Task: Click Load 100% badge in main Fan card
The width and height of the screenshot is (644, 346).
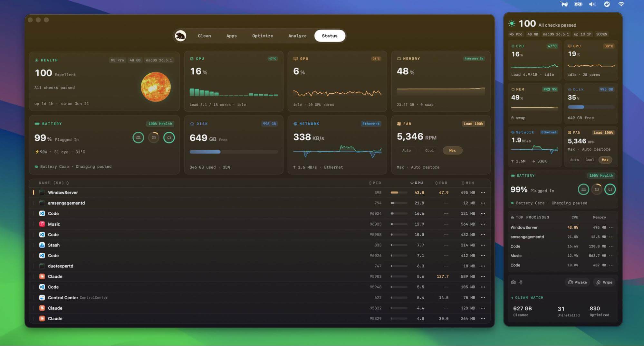Action: point(473,124)
